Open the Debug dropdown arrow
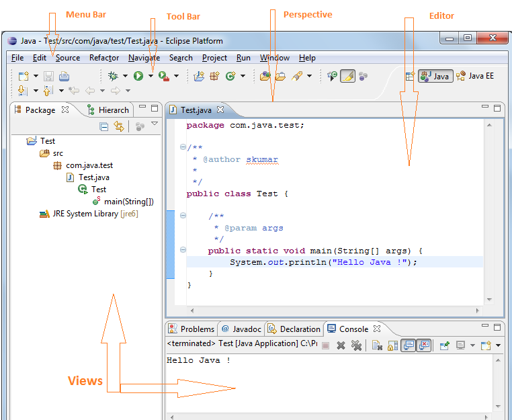512x420 pixels. [x=126, y=76]
